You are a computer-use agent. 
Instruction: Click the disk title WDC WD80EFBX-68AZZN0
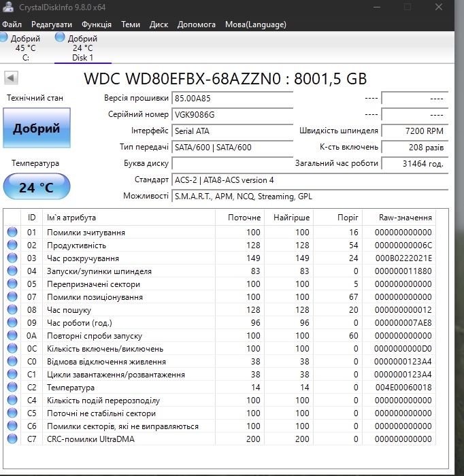pyautogui.click(x=182, y=79)
